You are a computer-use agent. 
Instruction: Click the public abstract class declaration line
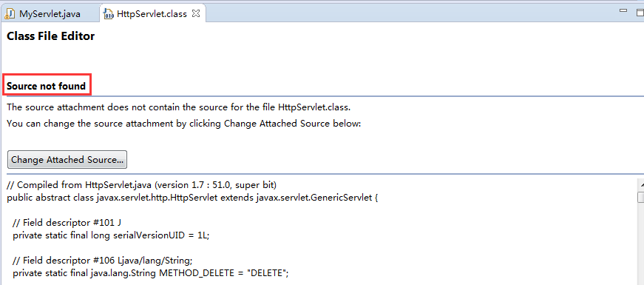pos(191,198)
